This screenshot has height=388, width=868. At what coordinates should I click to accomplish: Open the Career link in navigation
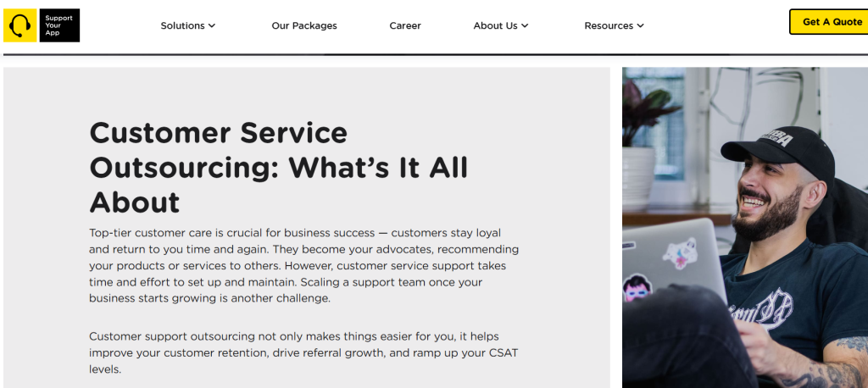[405, 25]
